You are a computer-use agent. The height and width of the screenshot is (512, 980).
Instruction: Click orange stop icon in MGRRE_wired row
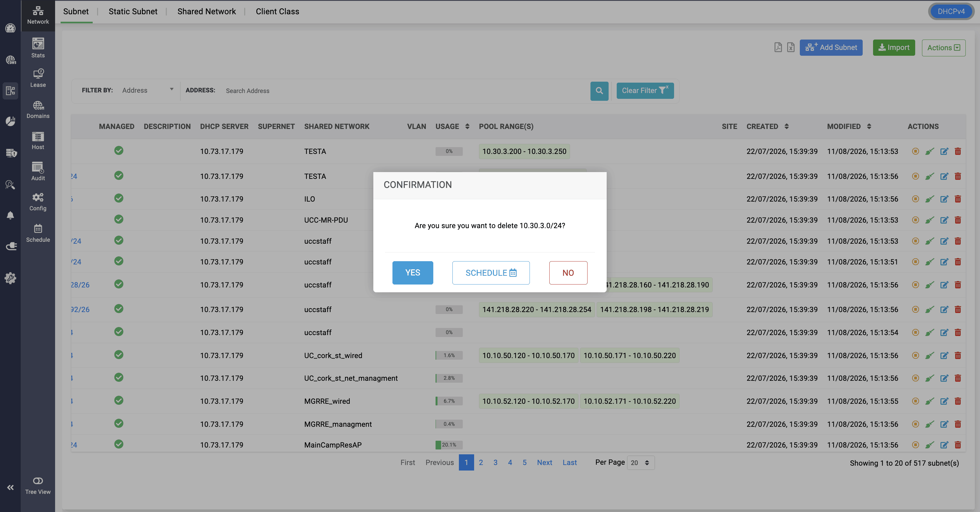coord(916,401)
